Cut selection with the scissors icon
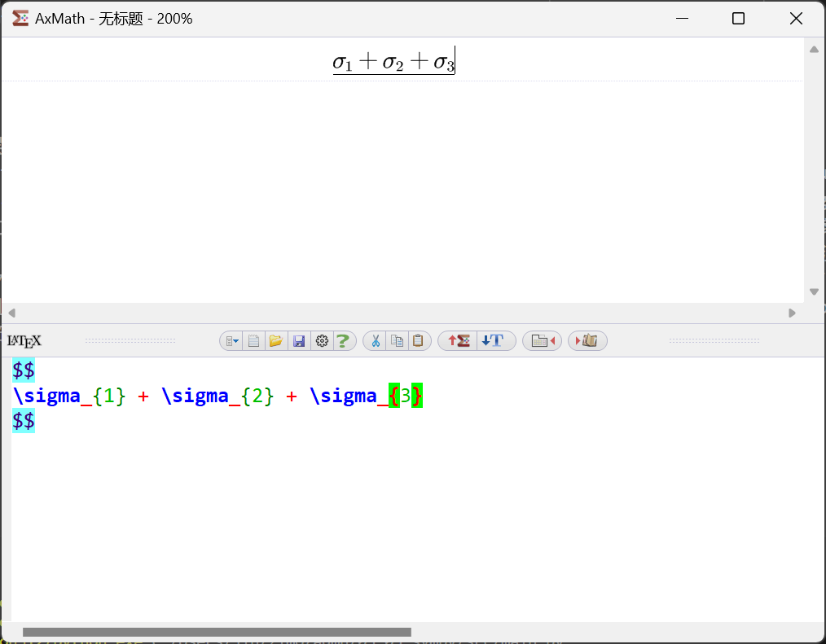The height and width of the screenshot is (644, 826). point(375,341)
